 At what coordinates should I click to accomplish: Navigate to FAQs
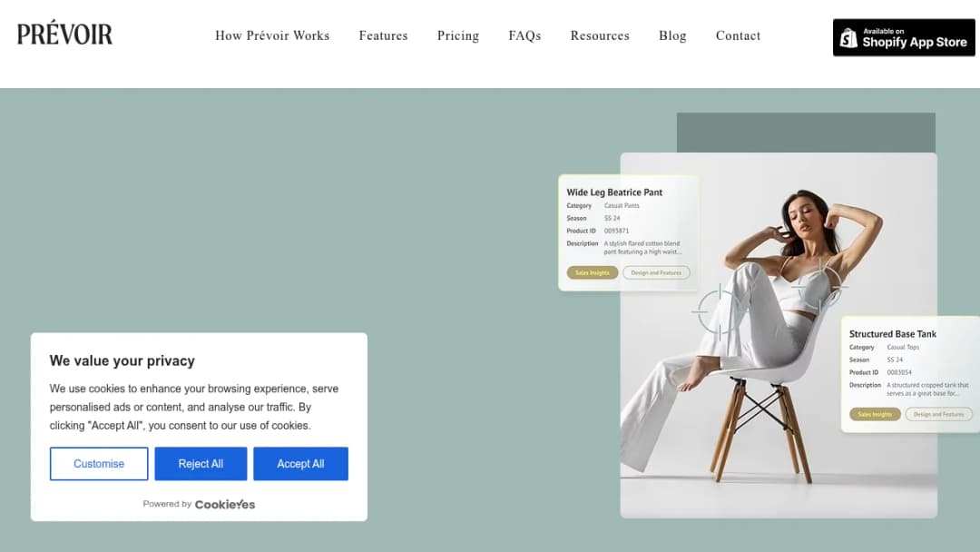click(525, 35)
